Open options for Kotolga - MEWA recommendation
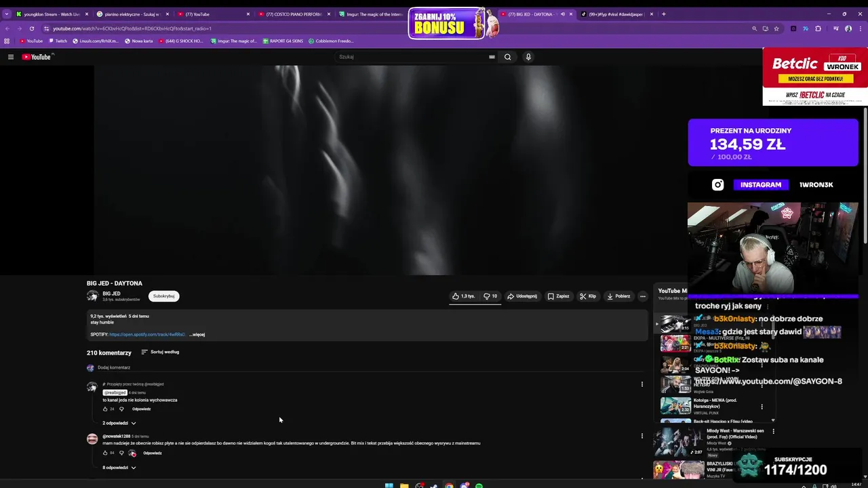This screenshot has height=488, width=868. click(x=762, y=407)
